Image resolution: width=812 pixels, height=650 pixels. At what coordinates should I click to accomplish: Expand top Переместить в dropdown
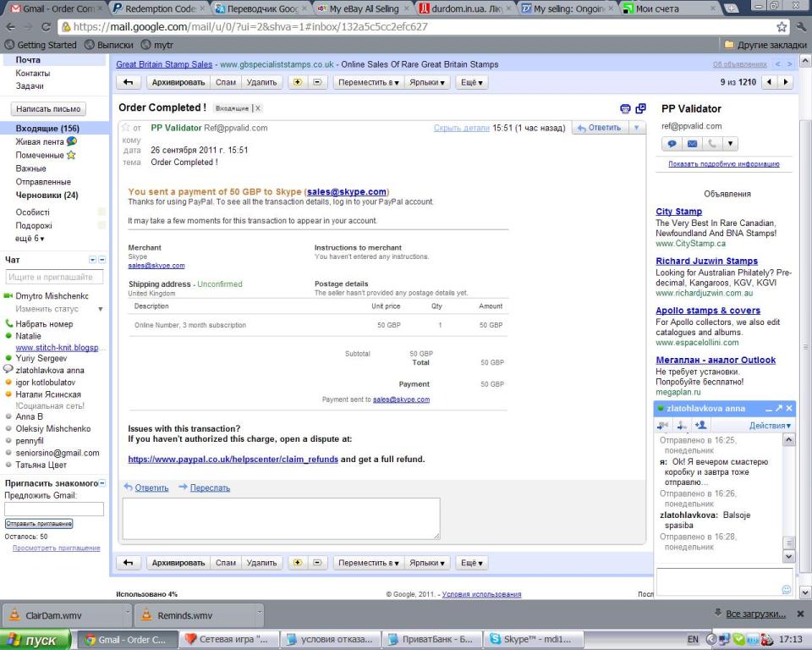tap(368, 82)
